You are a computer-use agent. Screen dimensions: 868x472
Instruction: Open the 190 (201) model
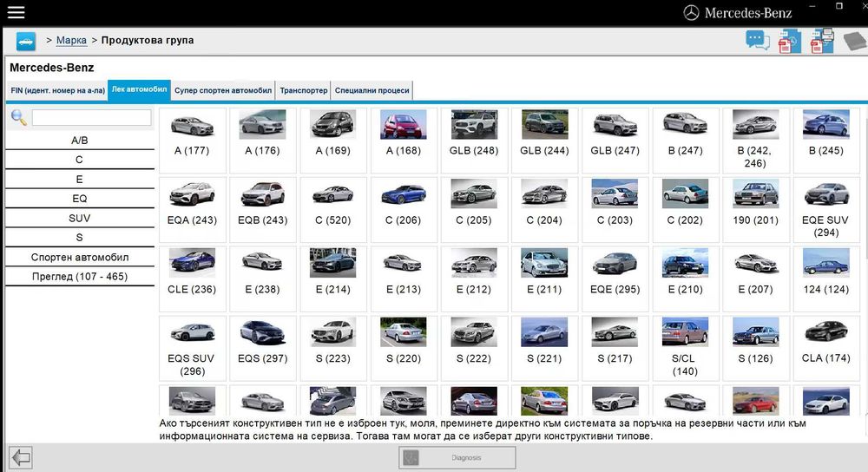[x=756, y=210]
